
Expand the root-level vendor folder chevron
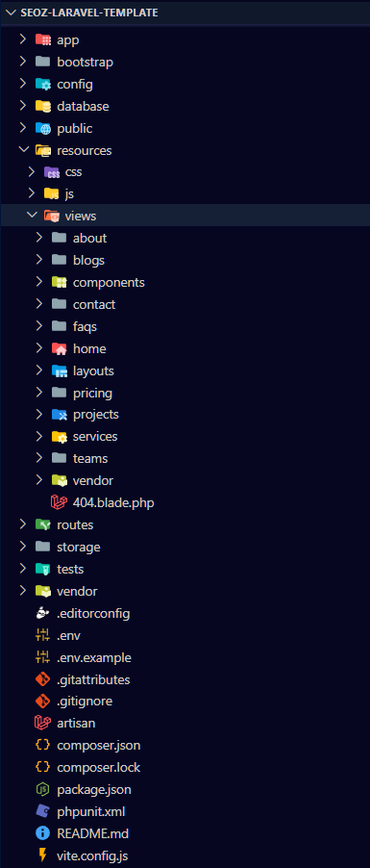click(23, 591)
